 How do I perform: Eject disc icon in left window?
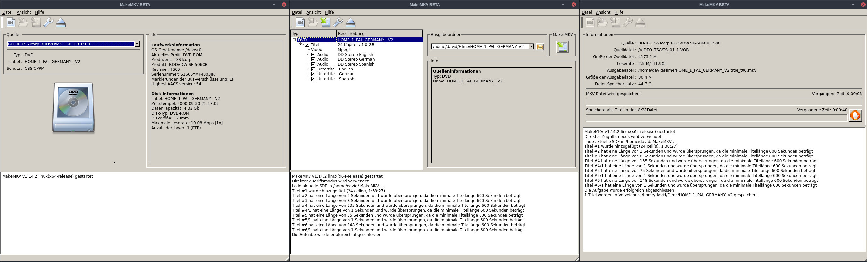click(x=61, y=22)
